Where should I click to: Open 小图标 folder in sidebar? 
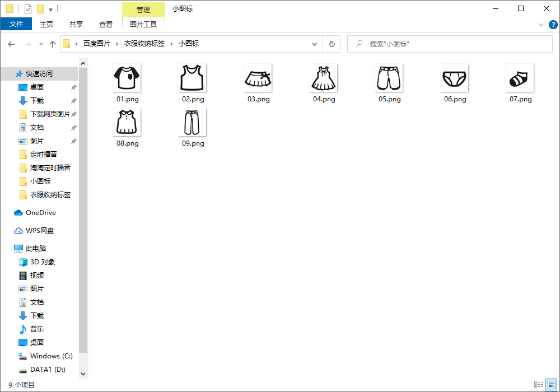pos(40,181)
